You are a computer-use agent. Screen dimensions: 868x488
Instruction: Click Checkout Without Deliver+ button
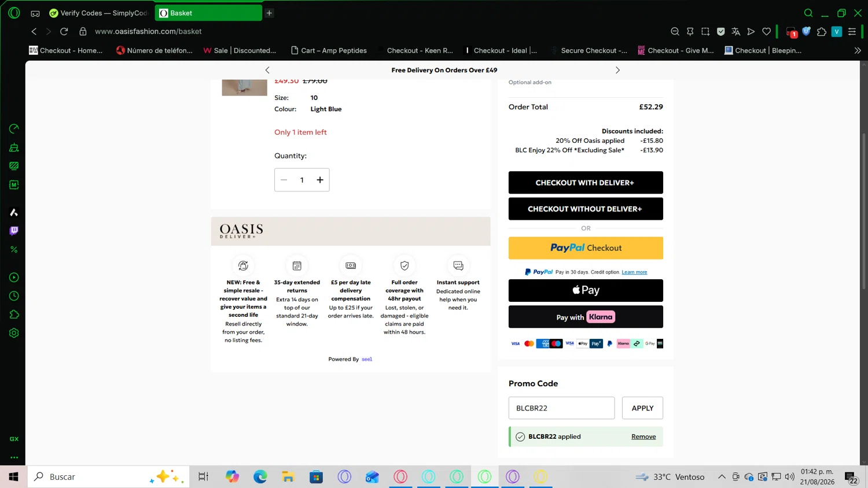tap(586, 209)
